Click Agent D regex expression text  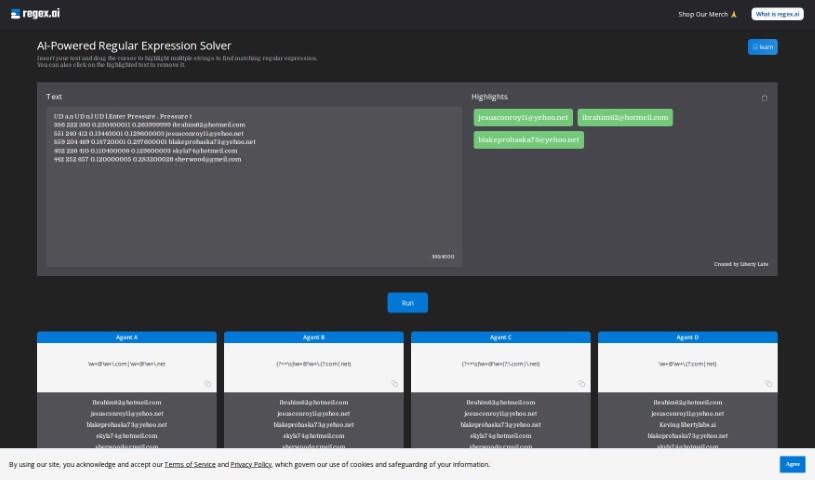tap(688, 364)
